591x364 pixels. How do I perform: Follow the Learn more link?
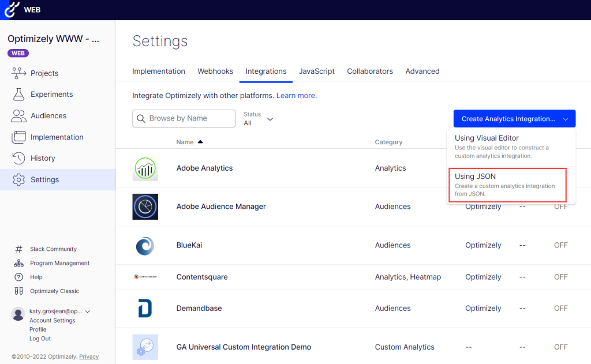coord(296,95)
